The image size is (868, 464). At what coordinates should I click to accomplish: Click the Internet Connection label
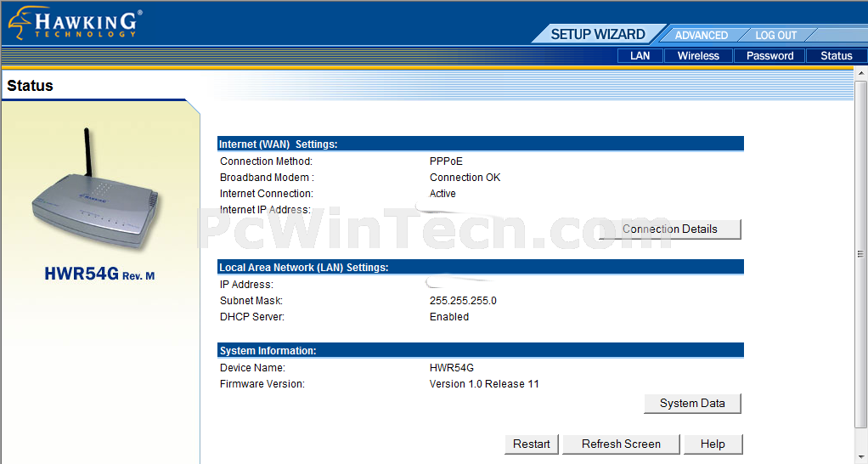[267, 193]
